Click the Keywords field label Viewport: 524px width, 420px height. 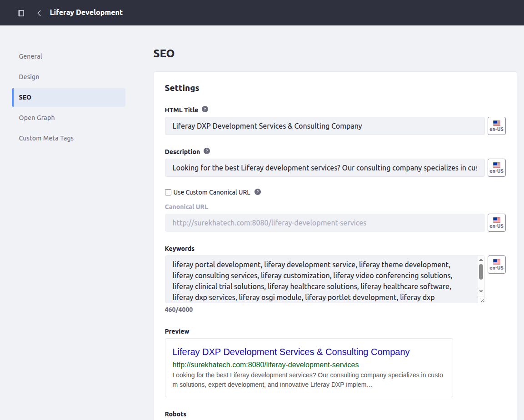point(180,249)
